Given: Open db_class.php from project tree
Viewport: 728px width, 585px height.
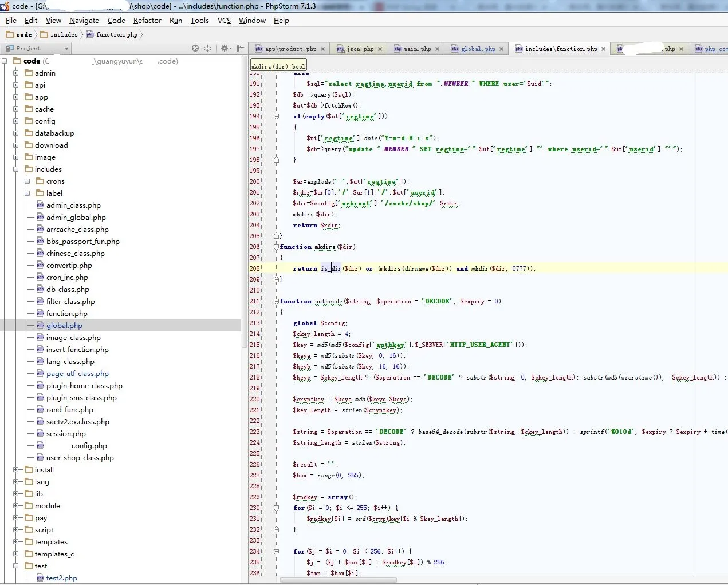Looking at the screenshot, I should coord(68,290).
